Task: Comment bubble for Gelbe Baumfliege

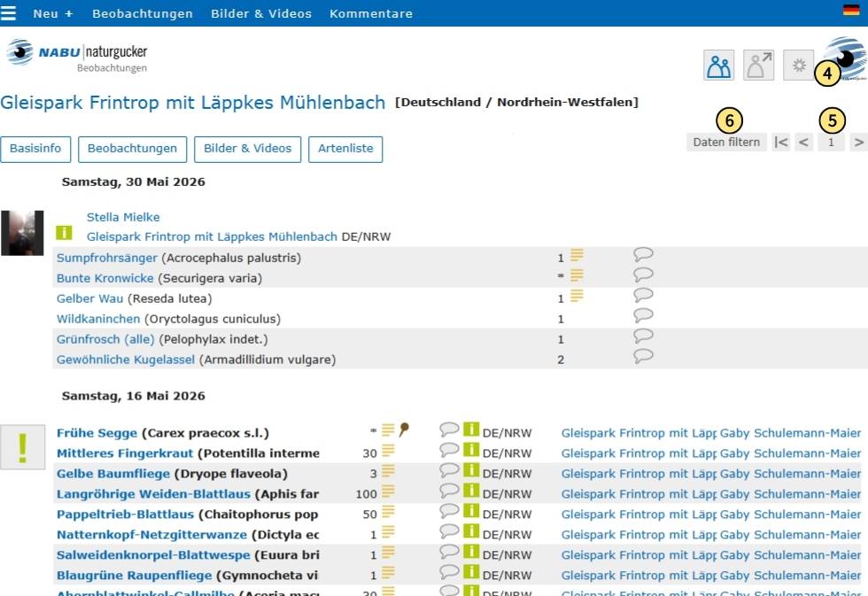Action: [x=449, y=470]
